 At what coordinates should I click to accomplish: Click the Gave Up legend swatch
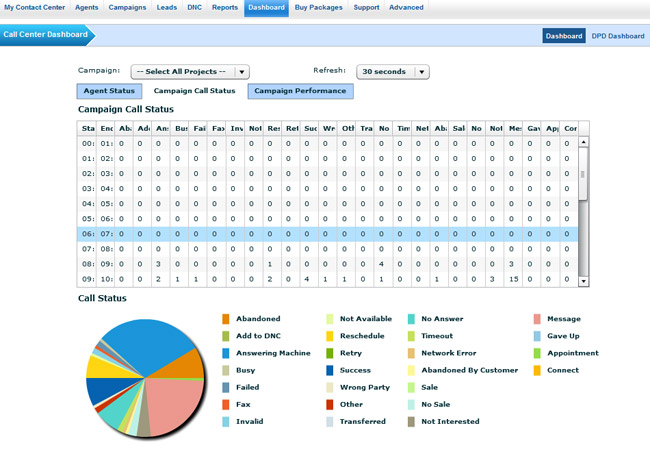537,336
